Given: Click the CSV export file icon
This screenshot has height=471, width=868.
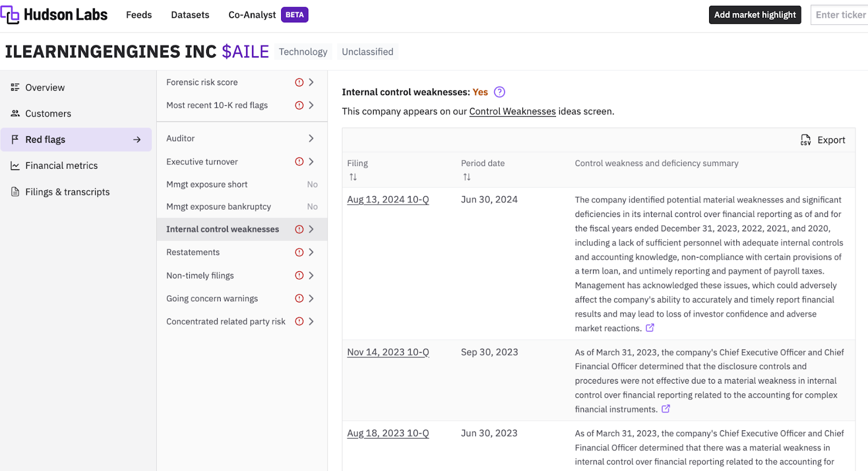Looking at the screenshot, I should pos(806,140).
